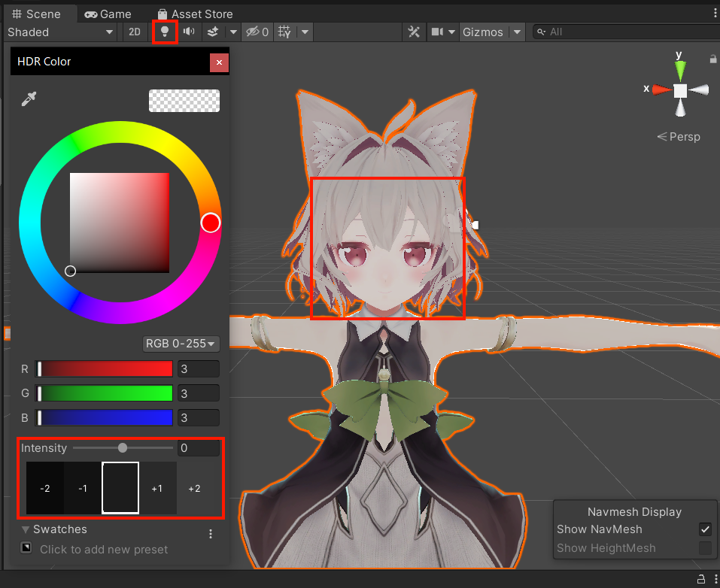This screenshot has width=720, height=588.
Task: Click the hue ring red handle
Action: [x=211, y=223]
